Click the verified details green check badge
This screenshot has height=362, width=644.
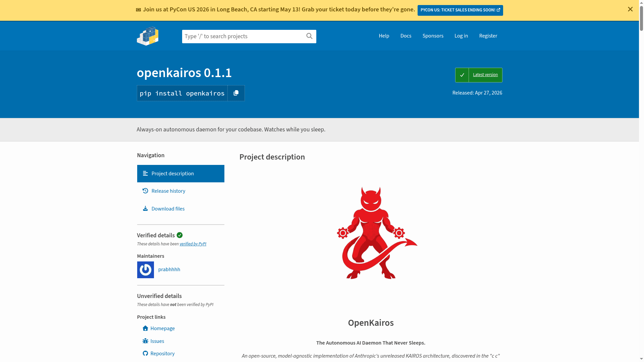[x=180, y=235]
